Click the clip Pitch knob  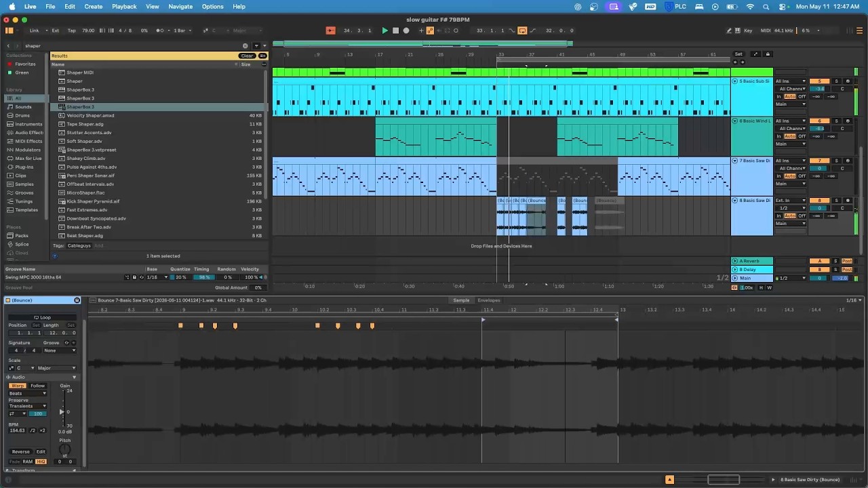pos(64,450)
